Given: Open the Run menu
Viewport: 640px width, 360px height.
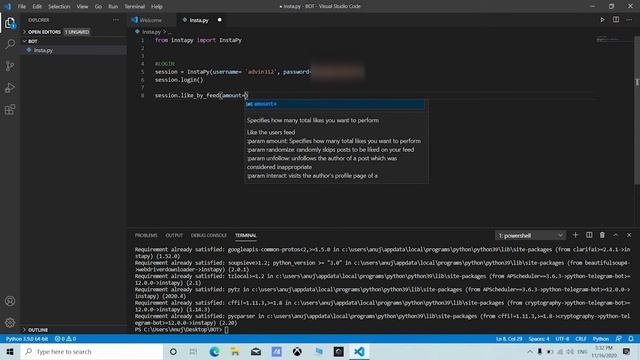Looking at the screenshot, I should pyautogui.click(x=113, y=6).
